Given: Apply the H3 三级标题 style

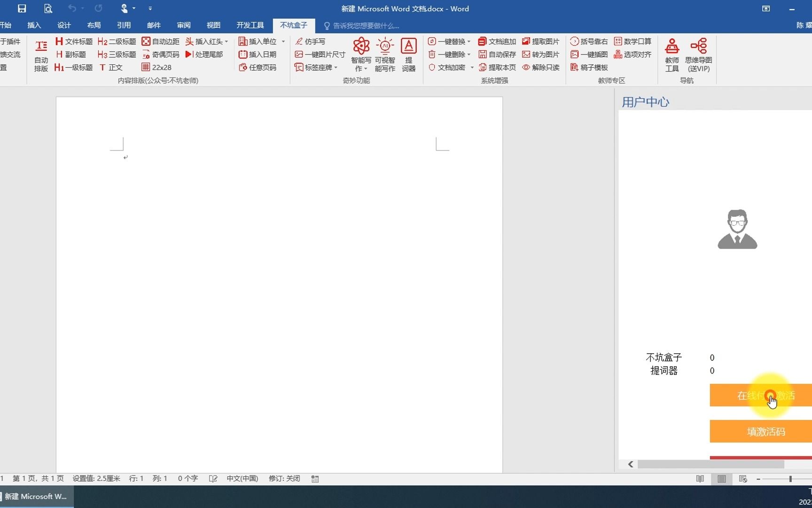Looking at the screenshot, I should pyautogui.click(x=117, y=55).
